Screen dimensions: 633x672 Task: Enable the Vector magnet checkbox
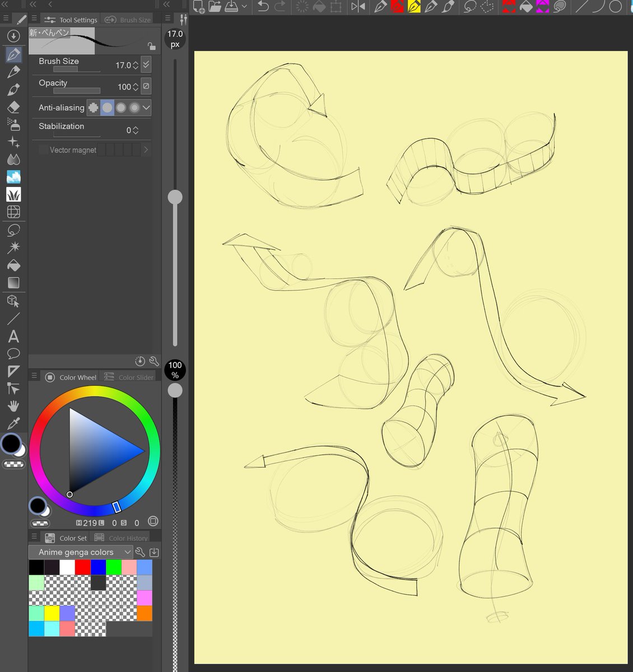coord(43,150)
